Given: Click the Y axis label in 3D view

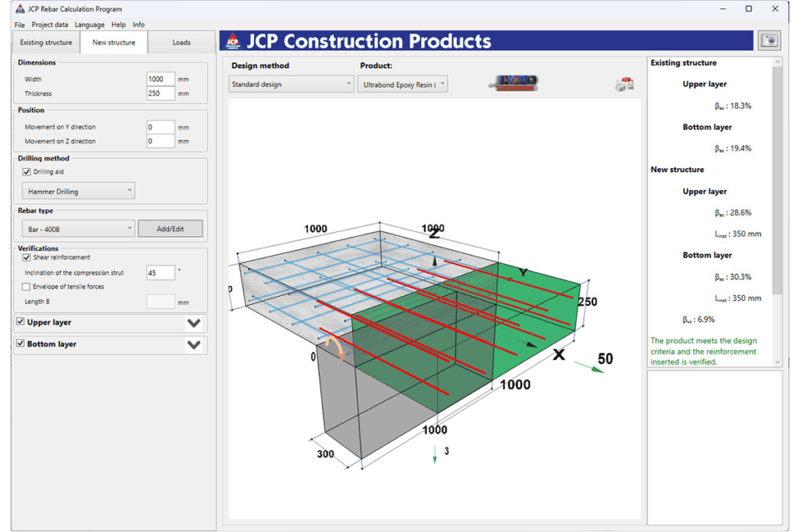Looking at the screenshot, I should (523, 273).
